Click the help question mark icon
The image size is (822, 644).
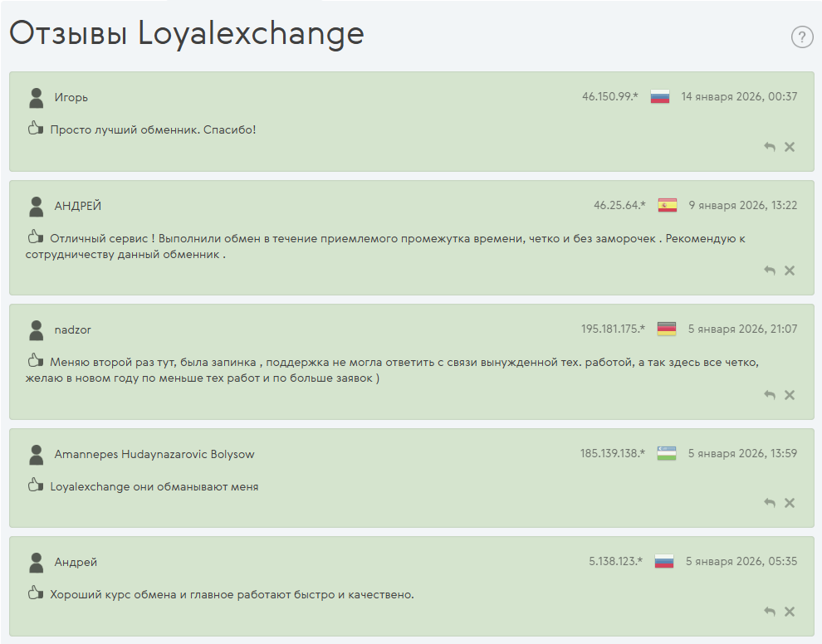point(802,37)
